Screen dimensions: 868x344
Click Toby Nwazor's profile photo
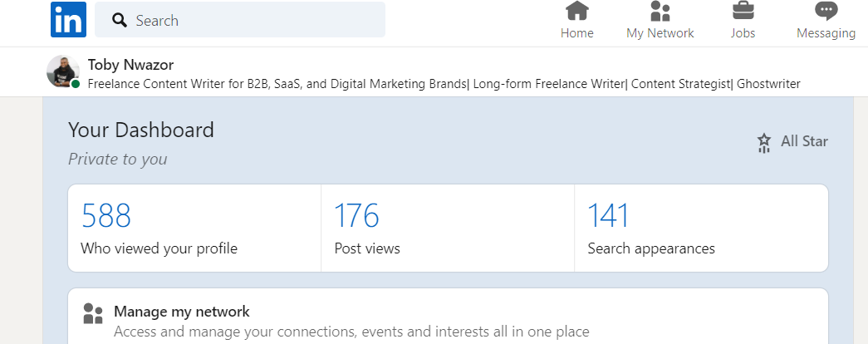(x=63, y=72)
